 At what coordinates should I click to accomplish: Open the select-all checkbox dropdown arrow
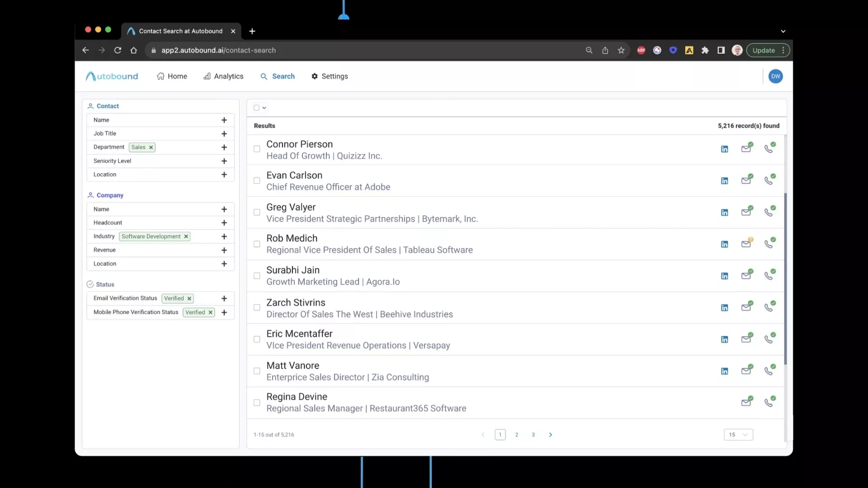(x=264, y=108)
